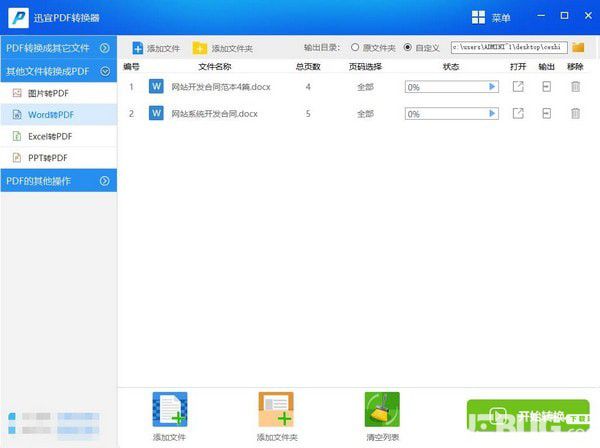Click the 总页数 column header
This screenshot has width=600, height=448.
coord(308,67)
